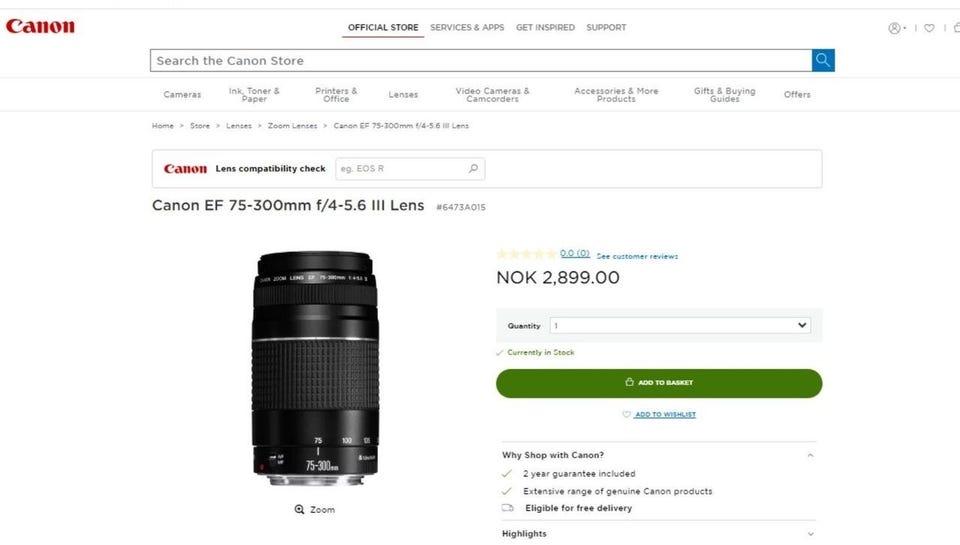Image resolution: width=960 pixels, height=545 pixels.
Task: Open the user account icon
Action: [x=895, y=28]
